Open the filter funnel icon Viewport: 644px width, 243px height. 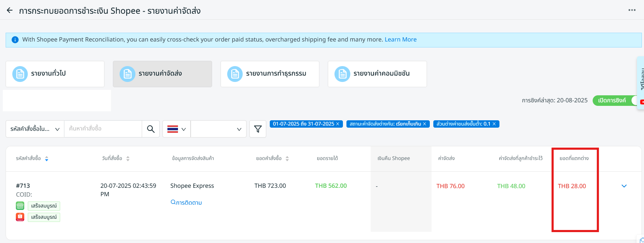click(x=258, y=129)
